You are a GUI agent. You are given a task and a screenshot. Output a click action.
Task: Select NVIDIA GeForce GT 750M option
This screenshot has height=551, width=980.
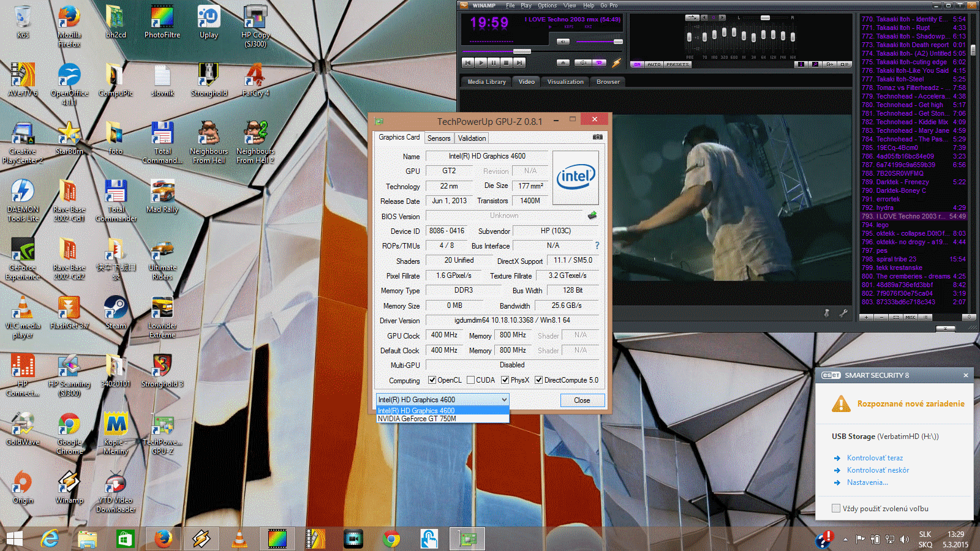click(x=442, y=419)
